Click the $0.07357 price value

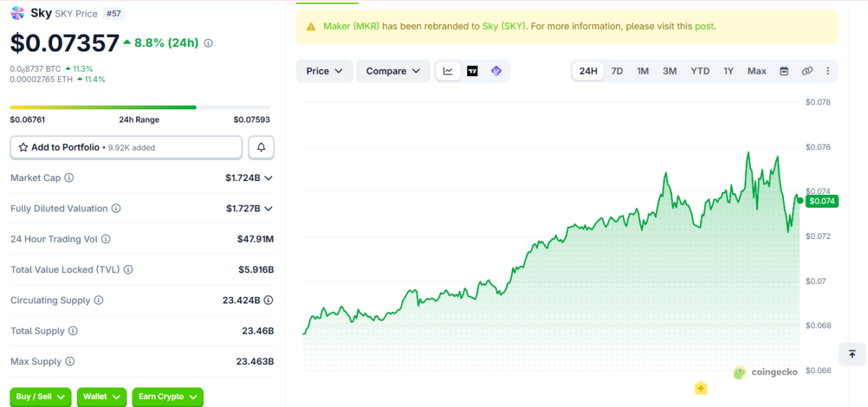pos(64,43)
